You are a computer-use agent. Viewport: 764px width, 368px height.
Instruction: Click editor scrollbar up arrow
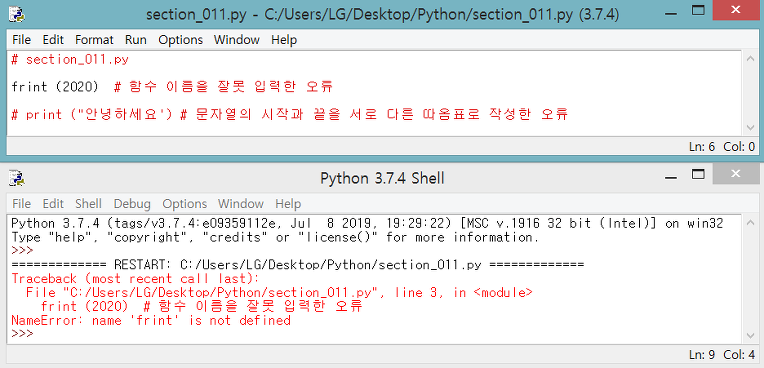[751, 58]
